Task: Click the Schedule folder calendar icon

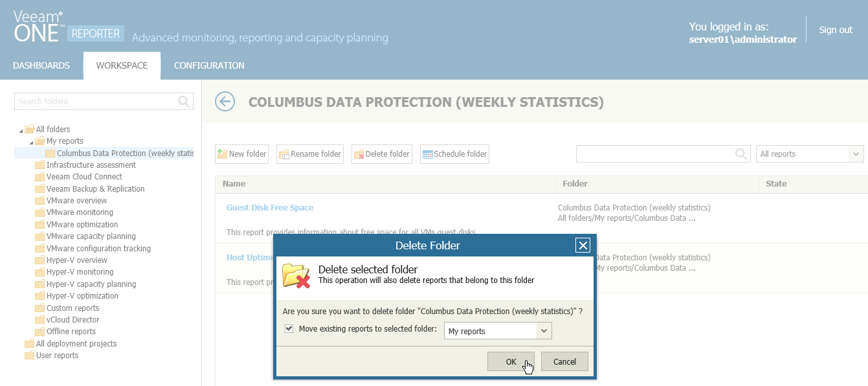Action: point(427,154)
